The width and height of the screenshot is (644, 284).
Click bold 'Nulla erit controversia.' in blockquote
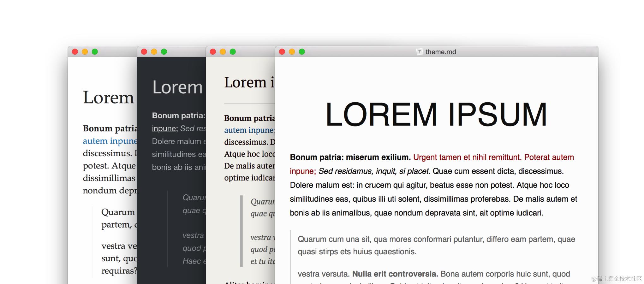click(395, 274)
